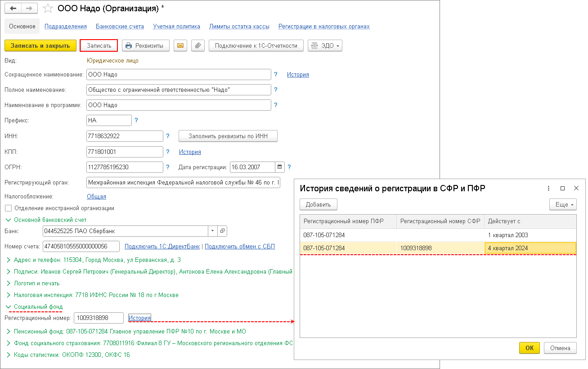Screen dimensions: 588x369
Task: Open Регистрации в налоговых органах tab link
Action: coord(324,27)
